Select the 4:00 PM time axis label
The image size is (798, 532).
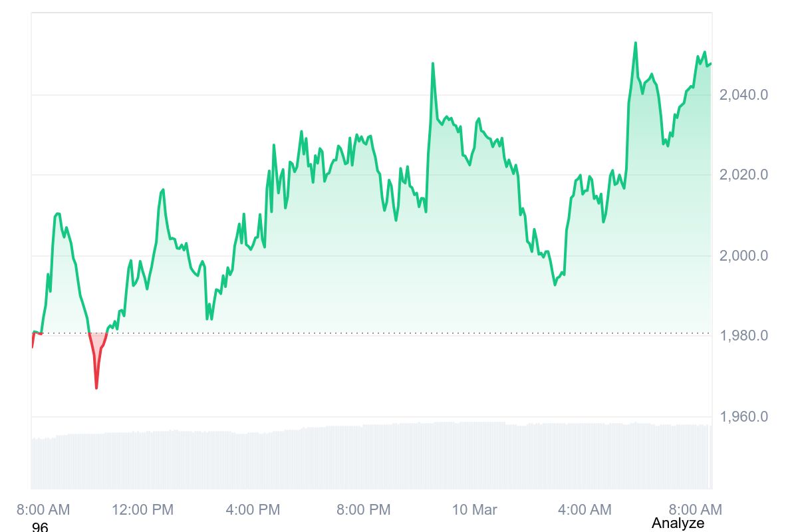coord(253,510)
